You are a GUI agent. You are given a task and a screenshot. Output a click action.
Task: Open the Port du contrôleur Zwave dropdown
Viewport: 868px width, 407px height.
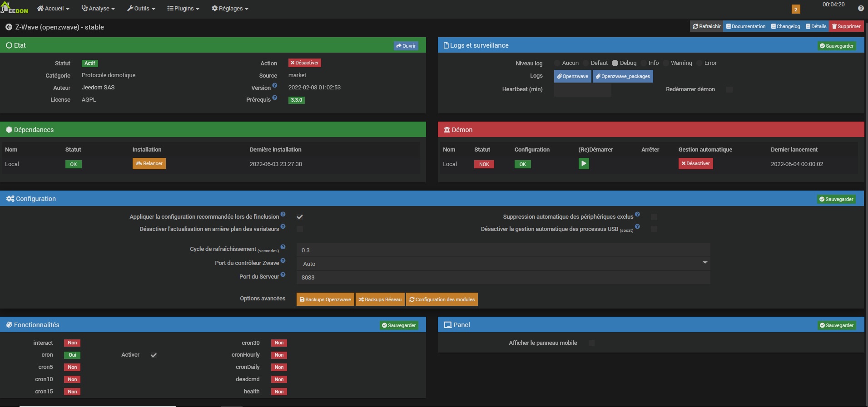[x=503, y=264]
